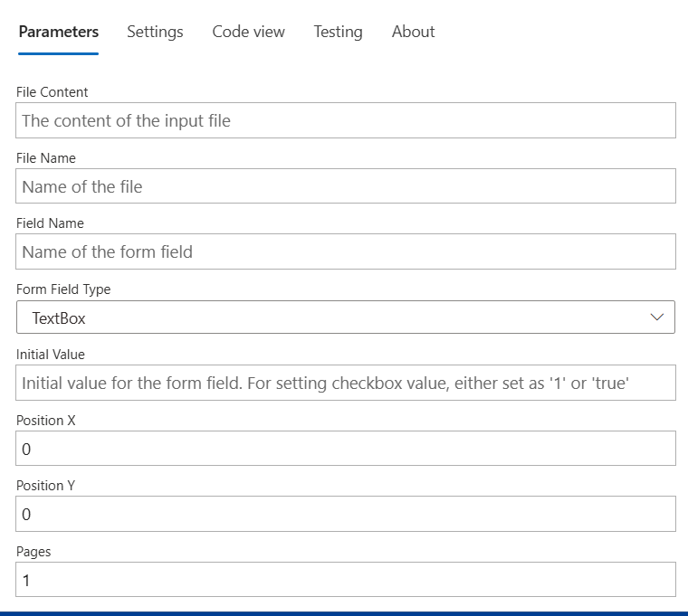Click the Pages input field
Viewport: 688px width, 616px height.
pyautogui.click(x=346, y=579)
